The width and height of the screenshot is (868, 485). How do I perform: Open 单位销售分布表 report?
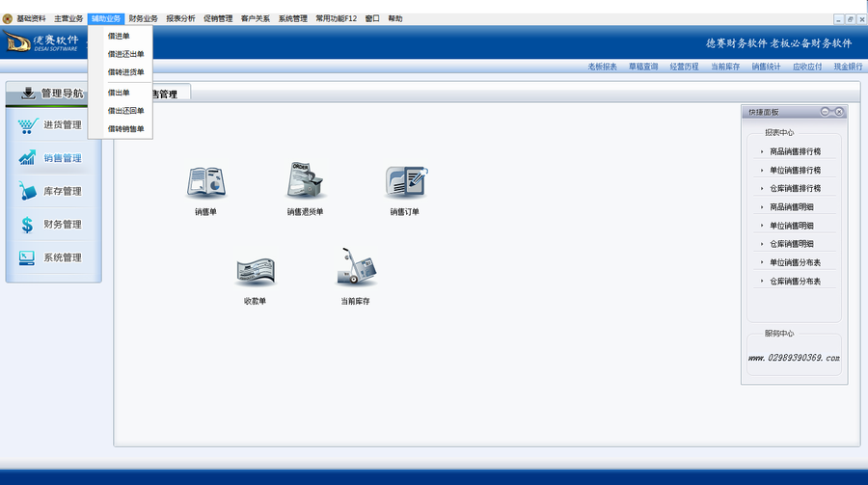pyautogui.click(x=795, y=263)
